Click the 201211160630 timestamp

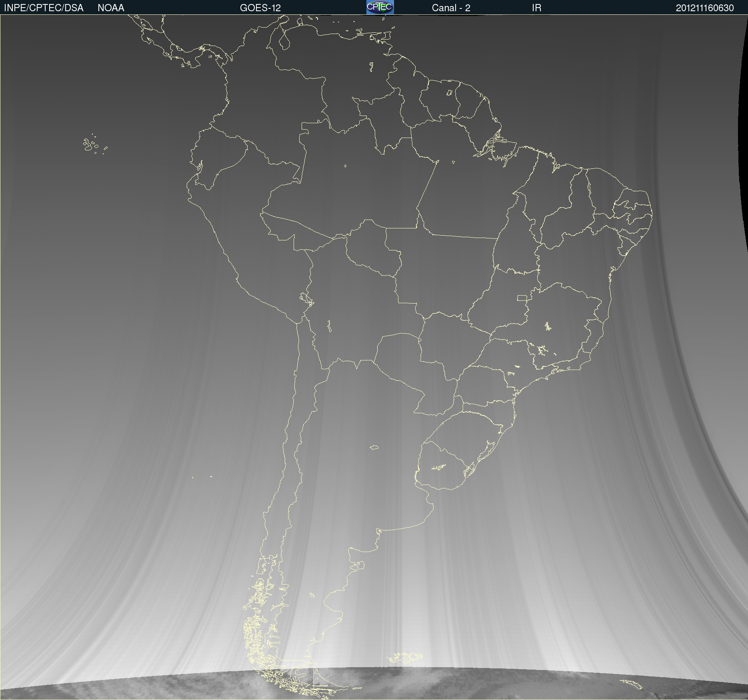coord(705,8)
